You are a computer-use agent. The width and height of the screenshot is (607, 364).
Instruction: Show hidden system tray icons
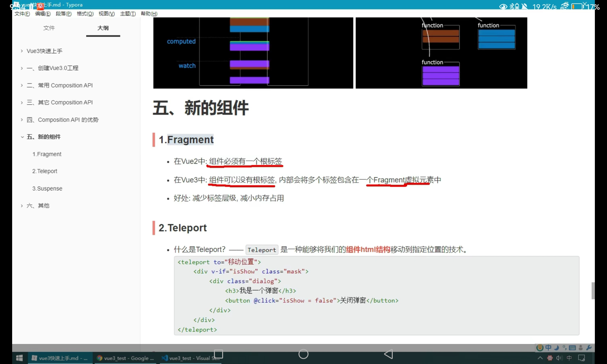[x=540, y=358]
